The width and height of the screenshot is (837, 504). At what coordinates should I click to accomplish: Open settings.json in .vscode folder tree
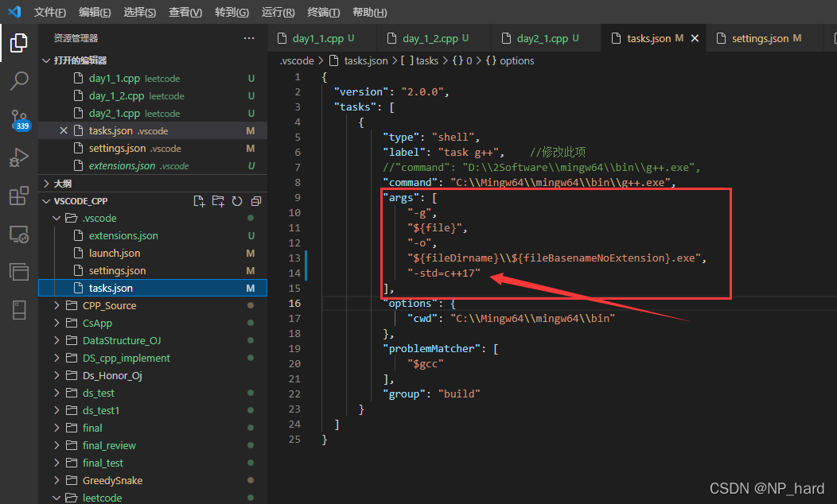pyautogui.click(x=153, y=271)
